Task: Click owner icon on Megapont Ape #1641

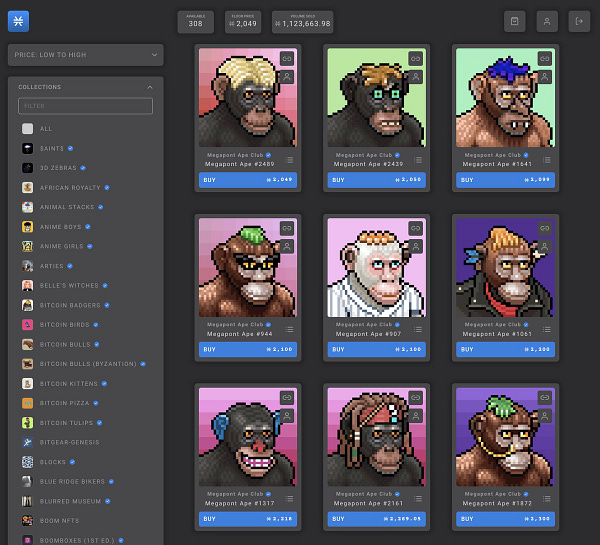Action: [x=545, y=77]
